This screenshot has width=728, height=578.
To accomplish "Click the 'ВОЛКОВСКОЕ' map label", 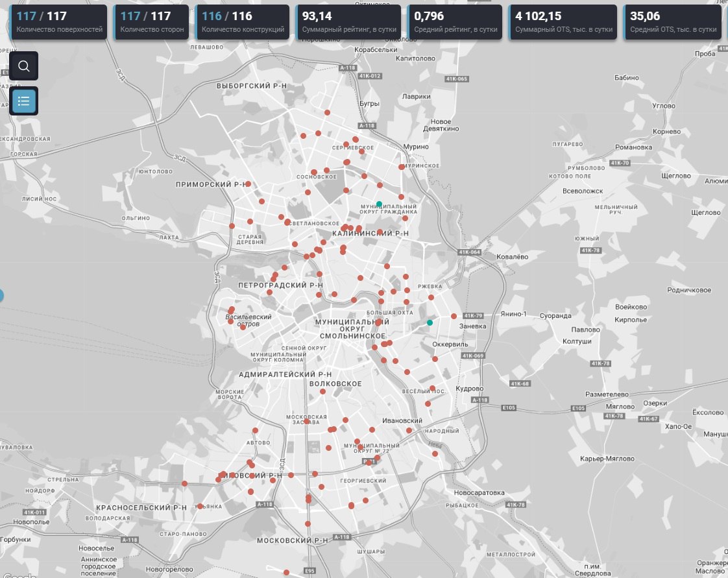I will [x=335, y=384].
